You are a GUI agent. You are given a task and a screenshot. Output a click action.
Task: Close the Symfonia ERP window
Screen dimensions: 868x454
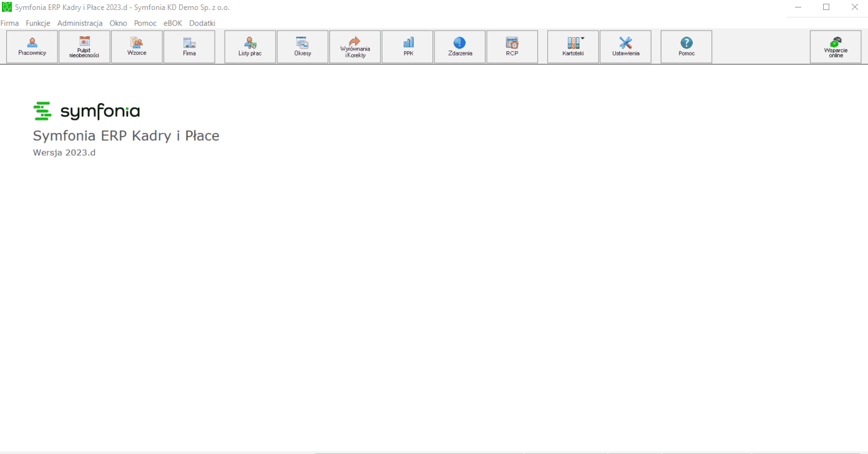[x=854, y=7]
